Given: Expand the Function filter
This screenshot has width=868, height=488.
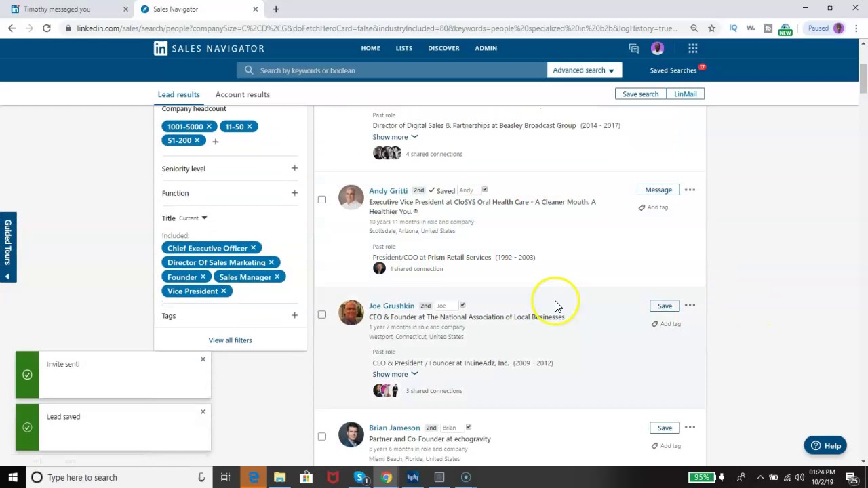Looking at the screenshot, I should coord(294,193).
